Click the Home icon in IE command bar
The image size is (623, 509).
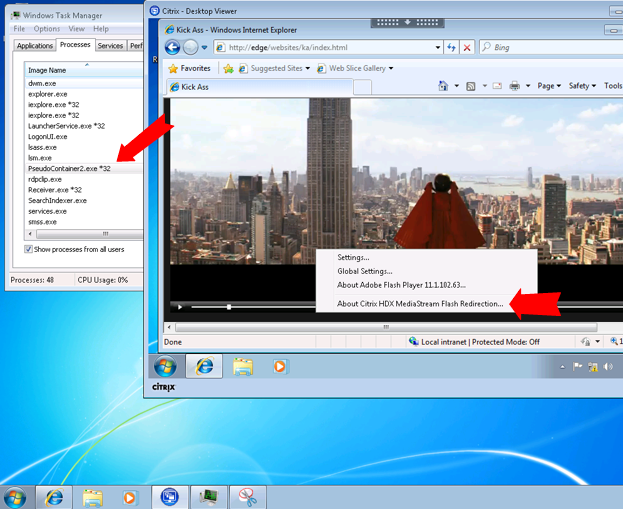pos(443,86)
